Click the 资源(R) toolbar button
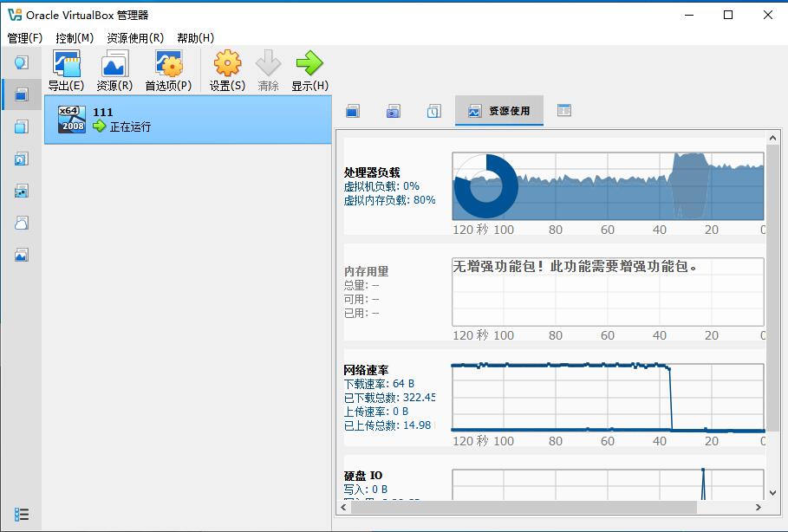Viewport: 788px width, 532px height. (114, 71)
